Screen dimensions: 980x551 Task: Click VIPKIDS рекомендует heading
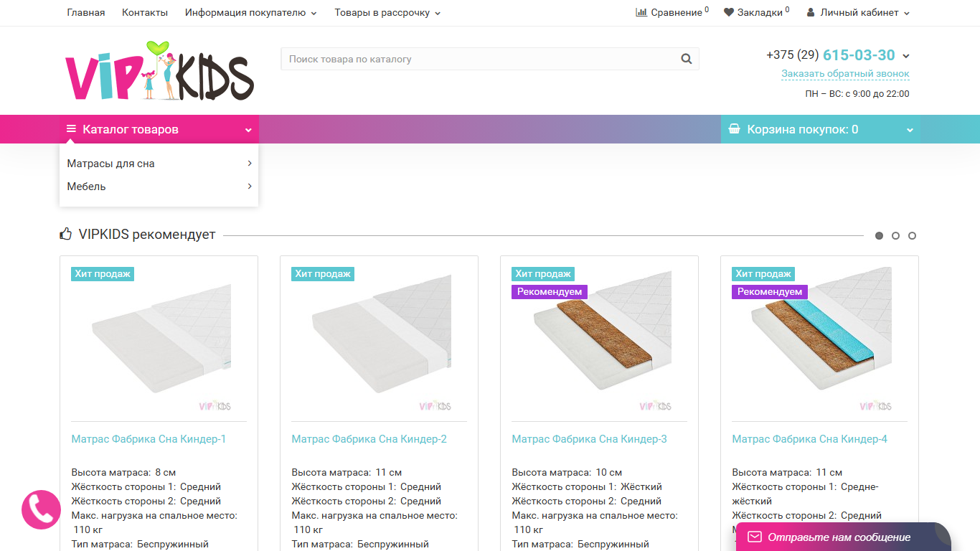[x=147, y=235]
